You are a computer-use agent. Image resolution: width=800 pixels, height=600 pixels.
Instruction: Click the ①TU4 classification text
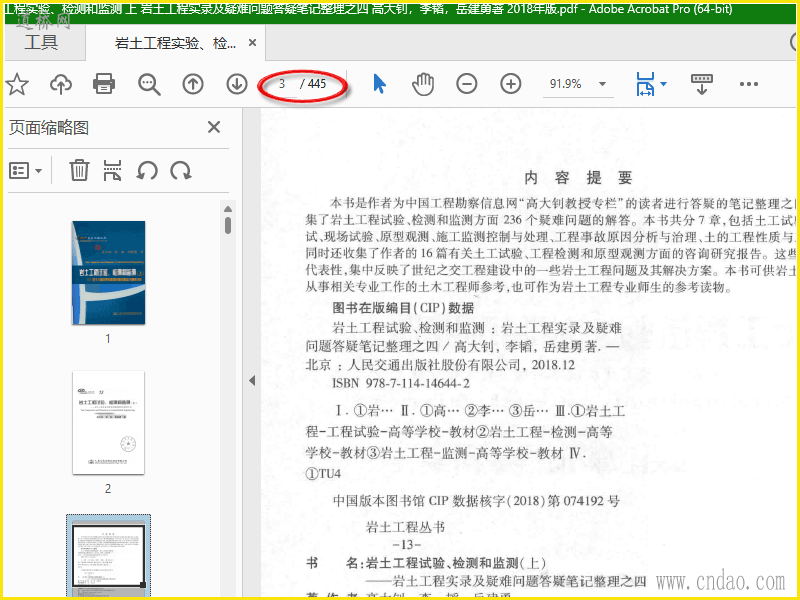coord(323,474)
